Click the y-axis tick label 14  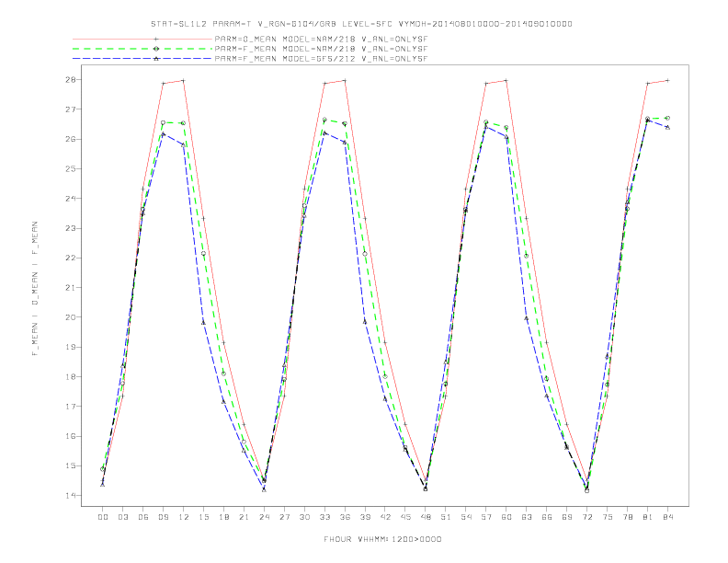[71, 496]
